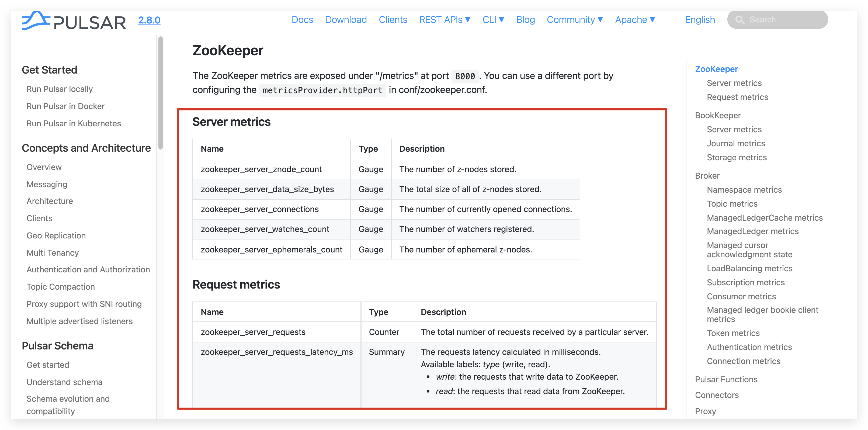The image size is (868, 430).
Task: Click the Pulsar logo icon
Action: (36, 20)
